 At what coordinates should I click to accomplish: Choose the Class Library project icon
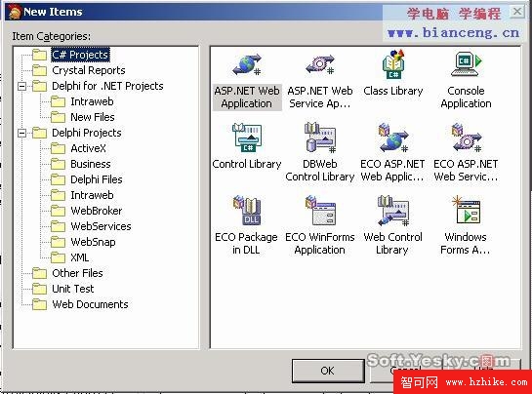(x=393, y=63)
